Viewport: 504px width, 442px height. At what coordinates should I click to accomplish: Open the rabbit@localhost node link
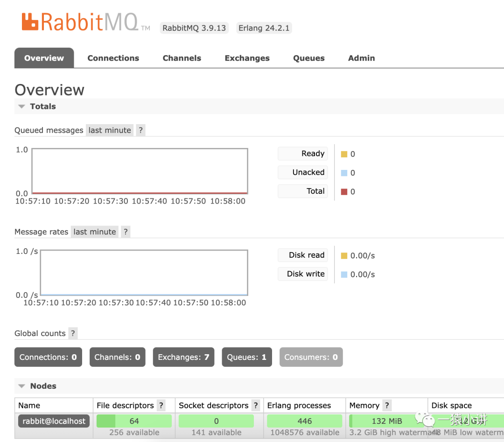[x=54, y=421]
